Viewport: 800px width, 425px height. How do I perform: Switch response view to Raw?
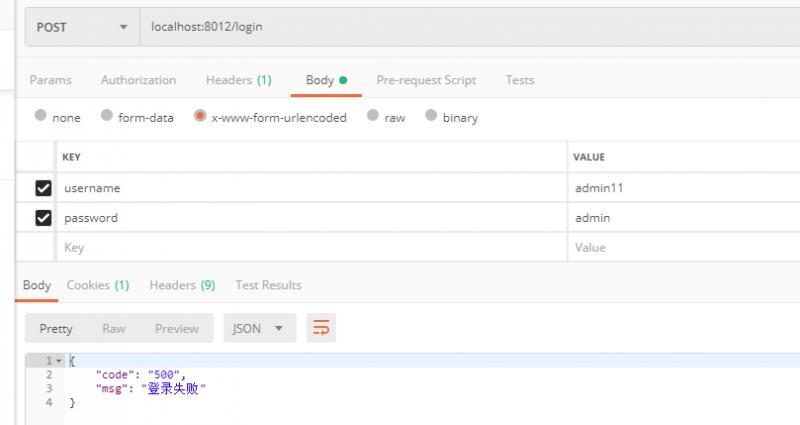click(x=114, y=328)
